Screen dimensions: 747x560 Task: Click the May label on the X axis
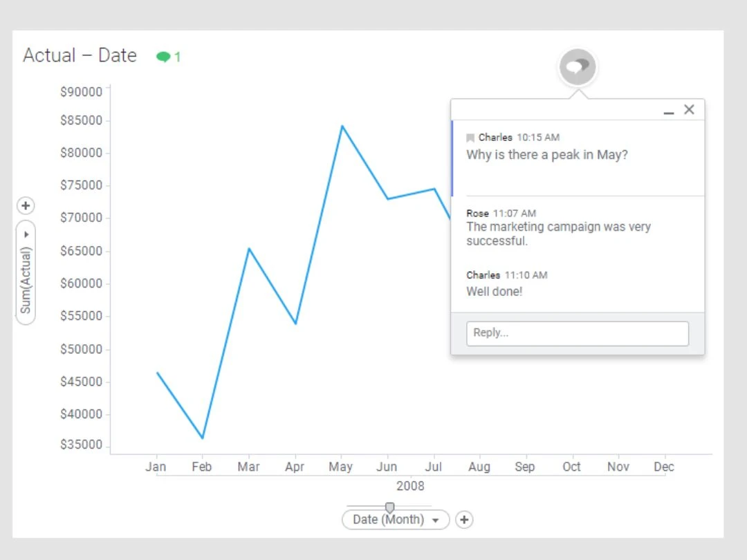(x=340, y=467)
